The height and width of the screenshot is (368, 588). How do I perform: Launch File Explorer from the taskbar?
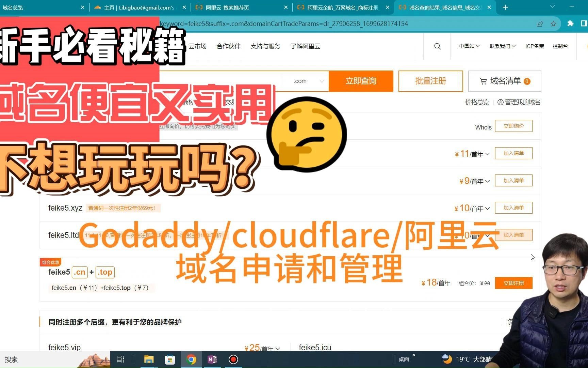149,359
